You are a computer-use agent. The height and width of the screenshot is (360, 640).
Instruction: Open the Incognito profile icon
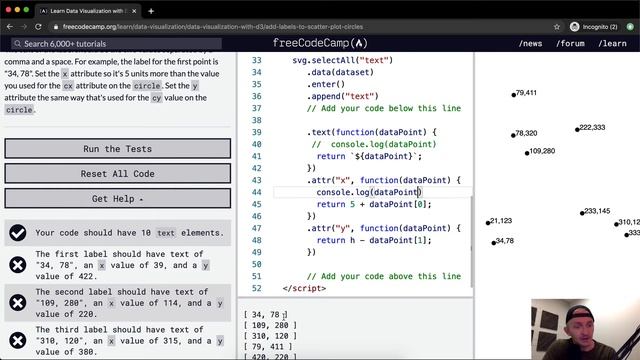pyautogui.click(x=574, y=27)
